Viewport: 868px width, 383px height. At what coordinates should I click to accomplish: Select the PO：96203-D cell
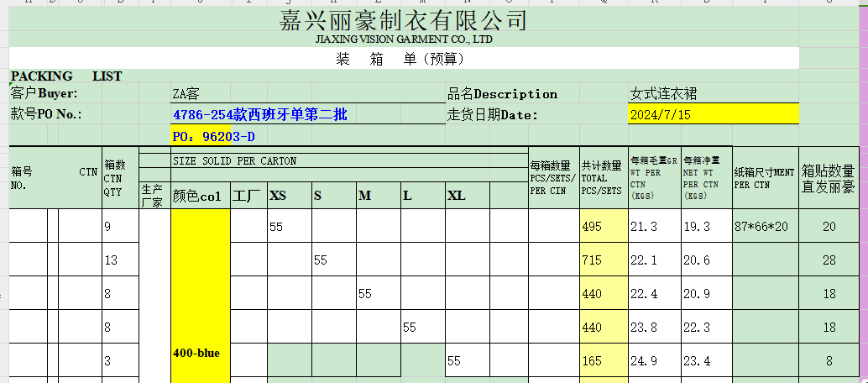tap(213, 136)
